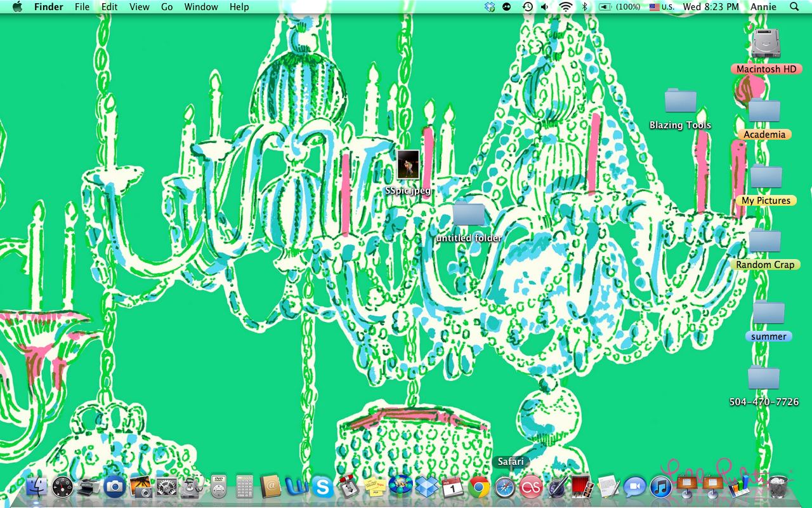Image resolution: width=812 pixels, height=508 pixels.
Task: Select the SSpic.jpeg thumbnail on desktop
Action: click(x=408, y=165)
